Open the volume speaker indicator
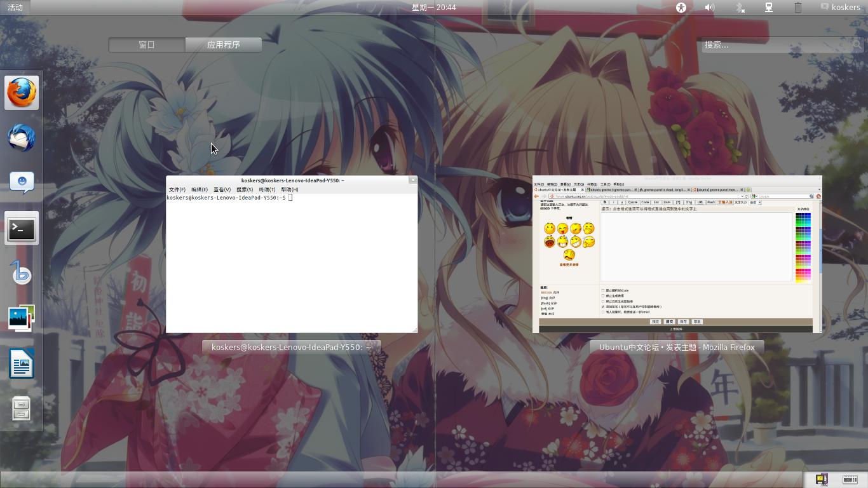Viewport: 868px width, 488px height. tap(710, 8)
